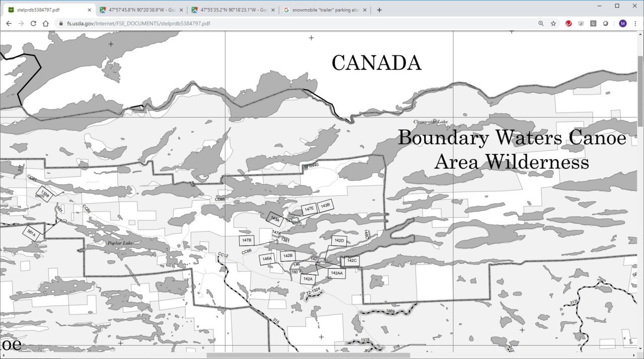
Task: Click the browser forward arrow
Action: [x=21, y=23]
